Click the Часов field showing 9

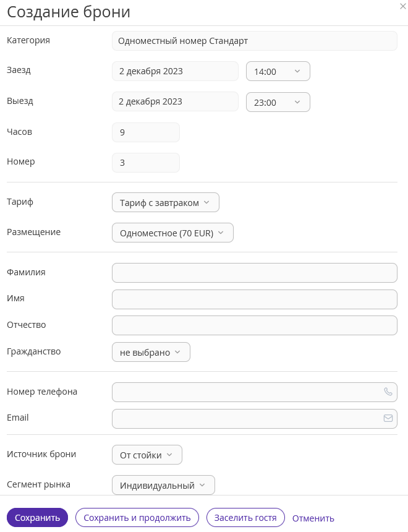tap(146, 132)
